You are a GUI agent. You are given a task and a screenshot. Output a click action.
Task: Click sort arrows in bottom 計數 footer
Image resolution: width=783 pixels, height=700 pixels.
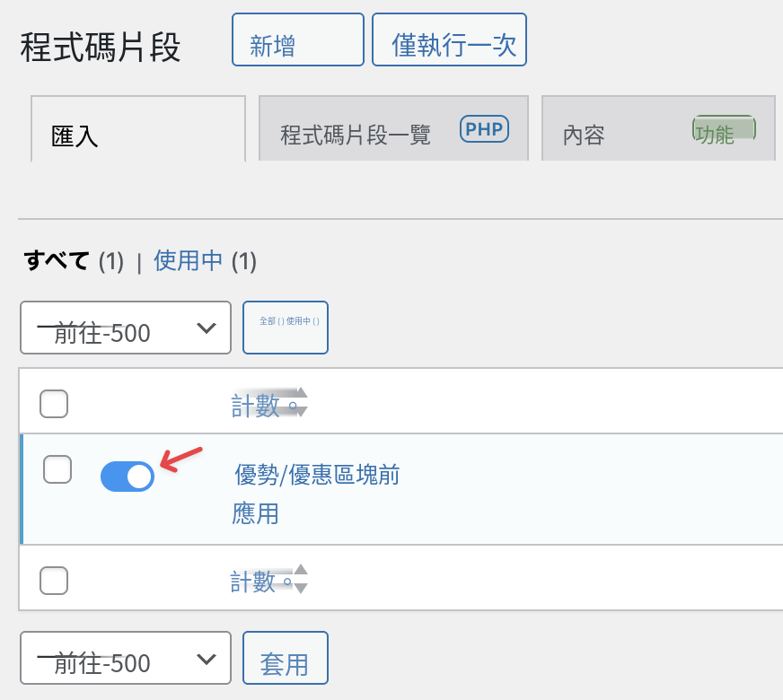click(x=301, y=579)
